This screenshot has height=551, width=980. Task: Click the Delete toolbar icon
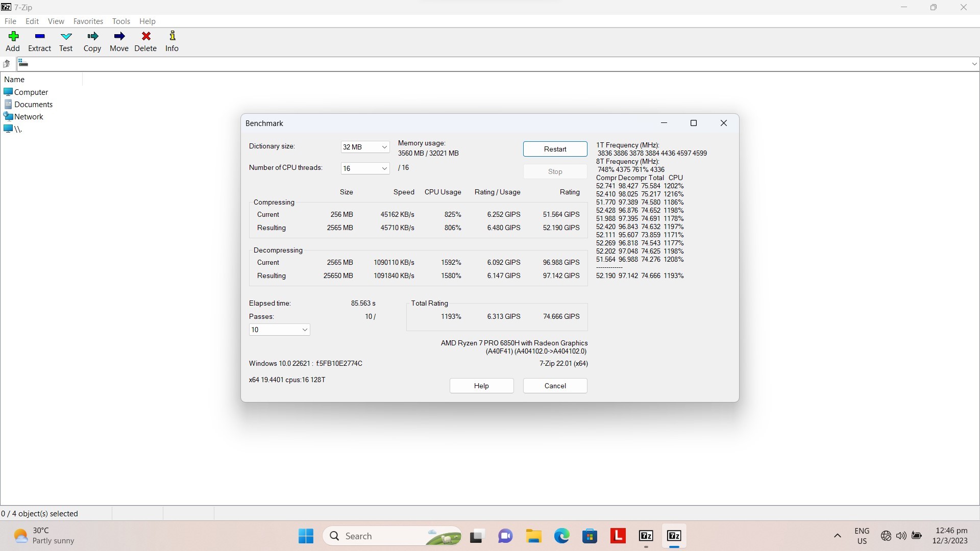[145, 41]
